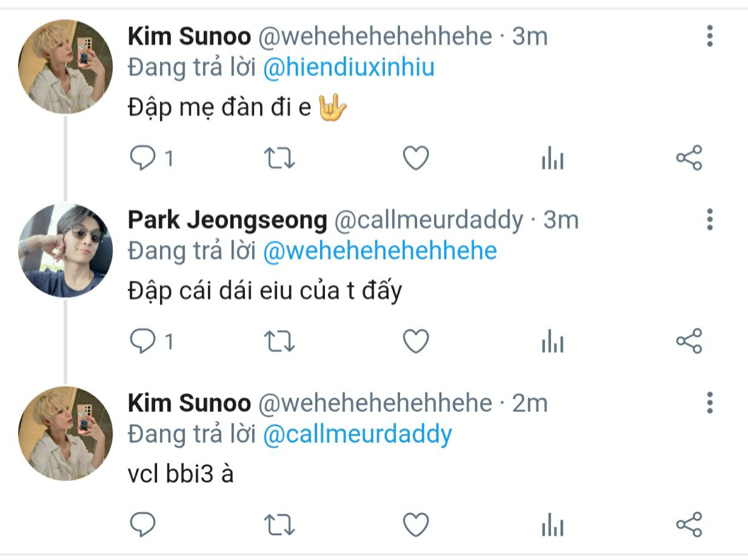Open more options on first Kim Sunoo tweet
Screen dimensions: 748x560
tap(710, 36)
